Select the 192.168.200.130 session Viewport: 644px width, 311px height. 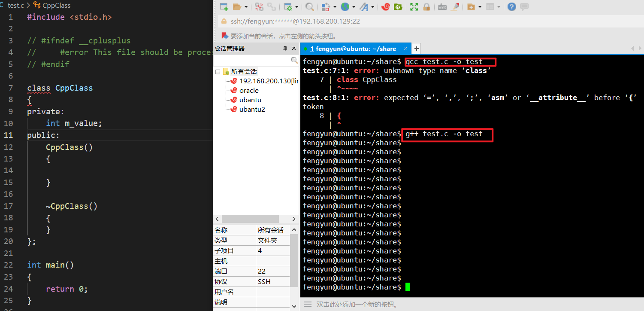click(269, 81)
